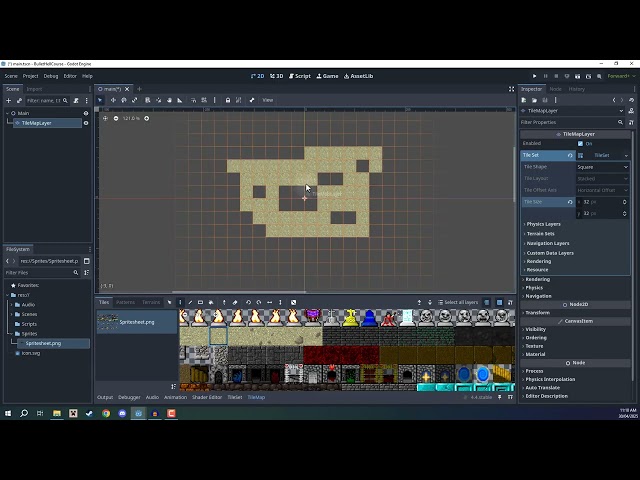The height and width of the screenshot is (480, 640).
Task: Select the tile line draw tool
Action: pos(190,302)
